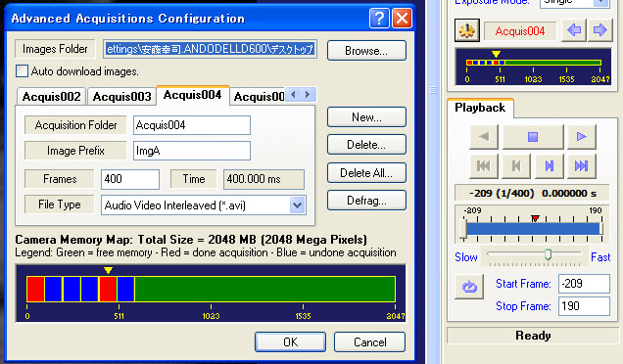623x364 pixels.
Task: Click the red trigger marker on playback range
Action: (x=535, y=218)
